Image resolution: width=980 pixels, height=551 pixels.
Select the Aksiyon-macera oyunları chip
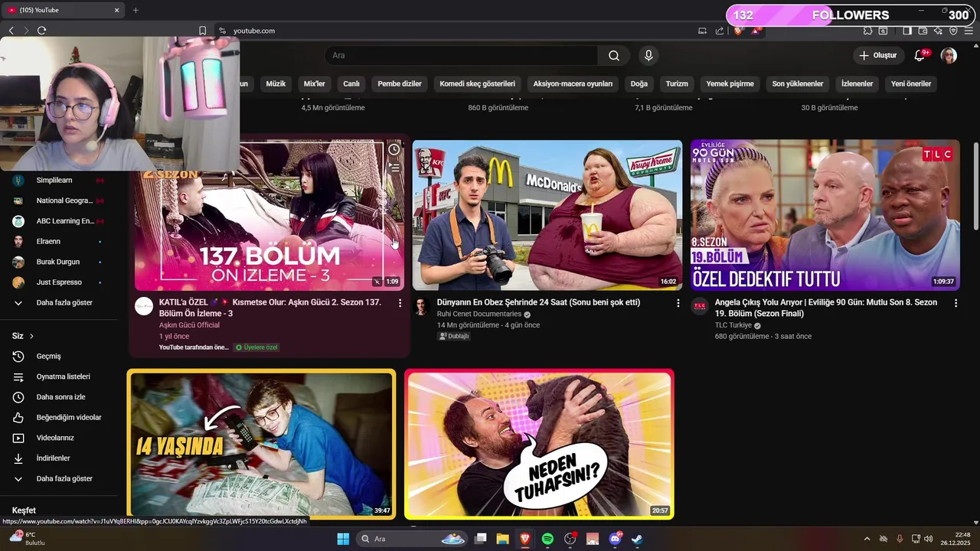pyautogui.click(x=573, y=83)
